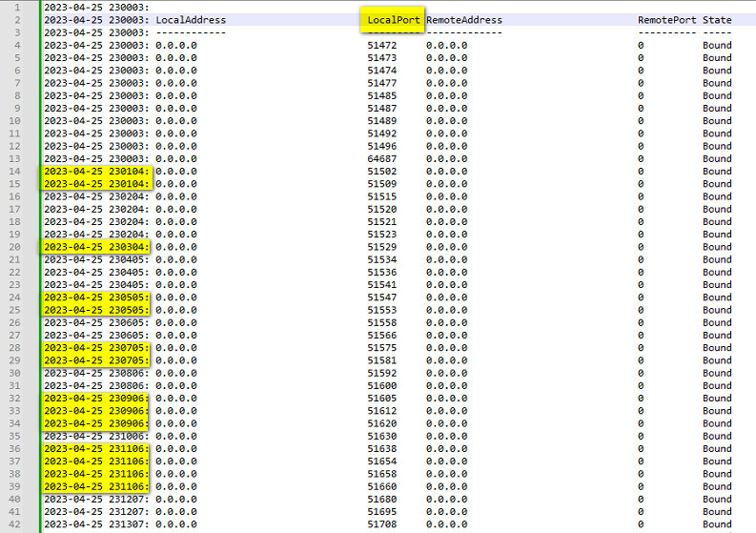The width and height of the screenshot is (756, 533).
Task: Click port 51660
Action: click(x=382, y=486)
